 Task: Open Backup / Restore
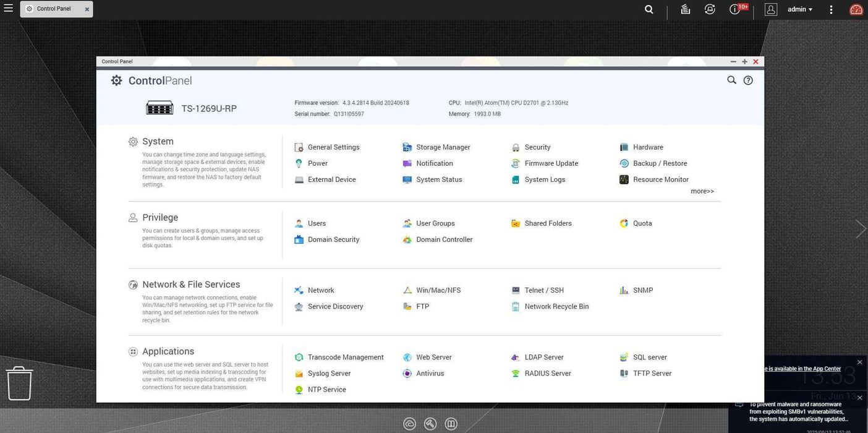click(653, 163)
